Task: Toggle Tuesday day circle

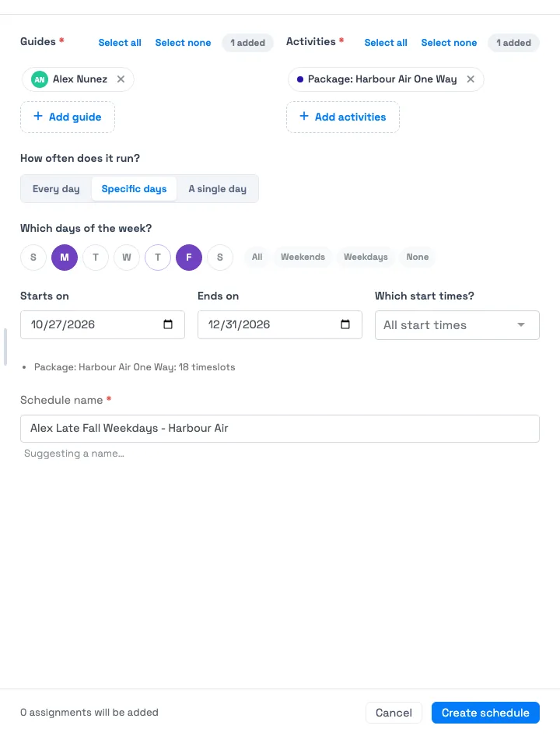Action: 96,258
